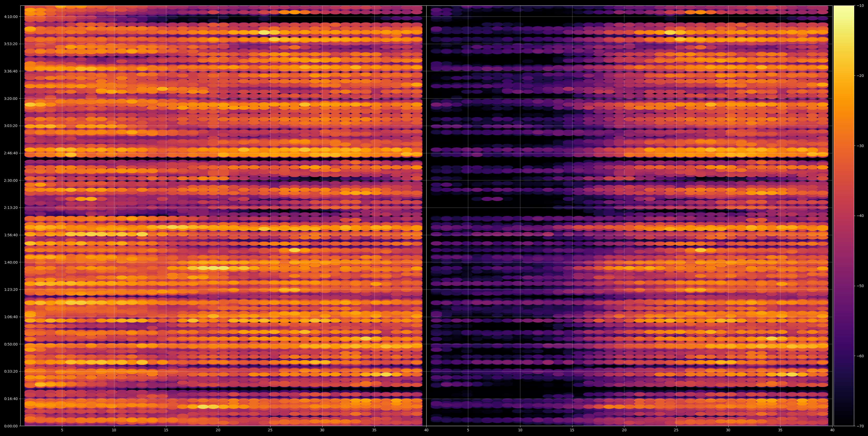Click the 1:40:00 y-axis tick label
868x436 pixels.
(11, 262)
